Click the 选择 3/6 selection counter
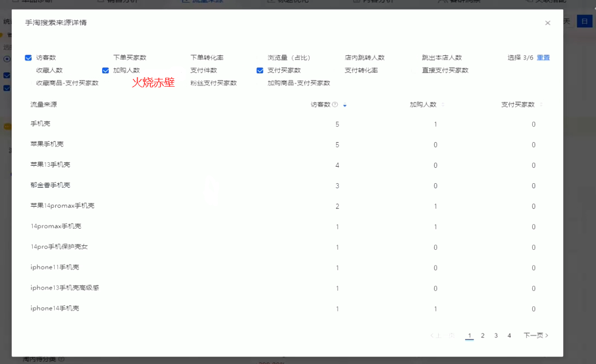 (x=520, y=57)
